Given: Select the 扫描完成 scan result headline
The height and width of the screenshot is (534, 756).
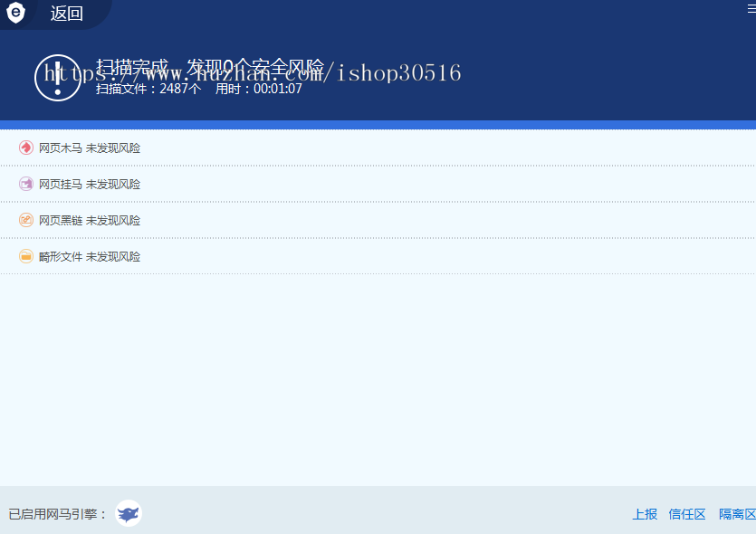Looking at the screenshot, I should (210, 67).
